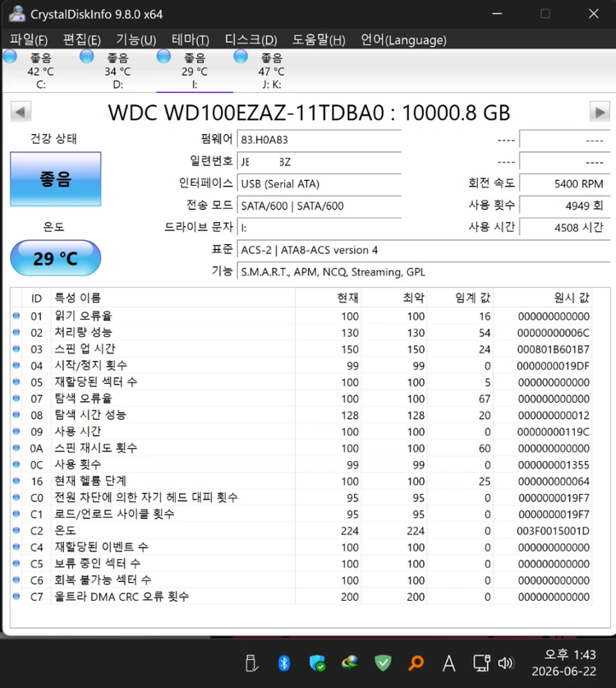This screenshot has height=688, width=616.
Task: Click the power on count value 4949 회
Action: click(565, 205)
